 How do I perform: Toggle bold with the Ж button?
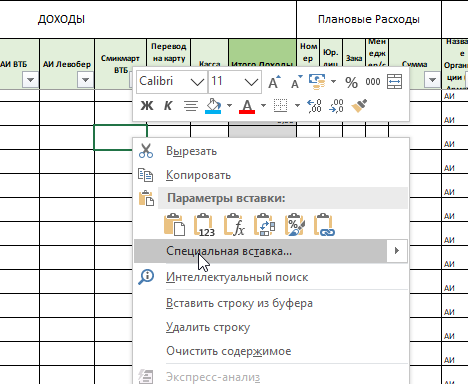(x=147, y=106)
